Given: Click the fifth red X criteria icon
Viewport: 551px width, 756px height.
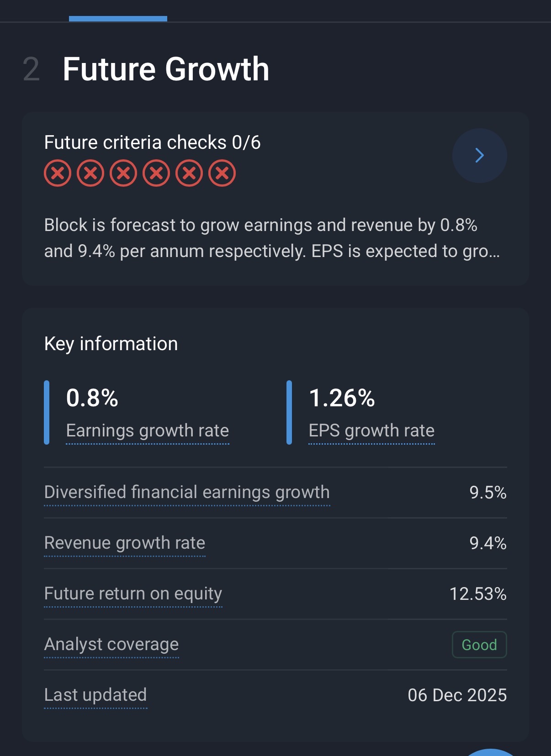Looking at the screenshot, I should (189, 173).
